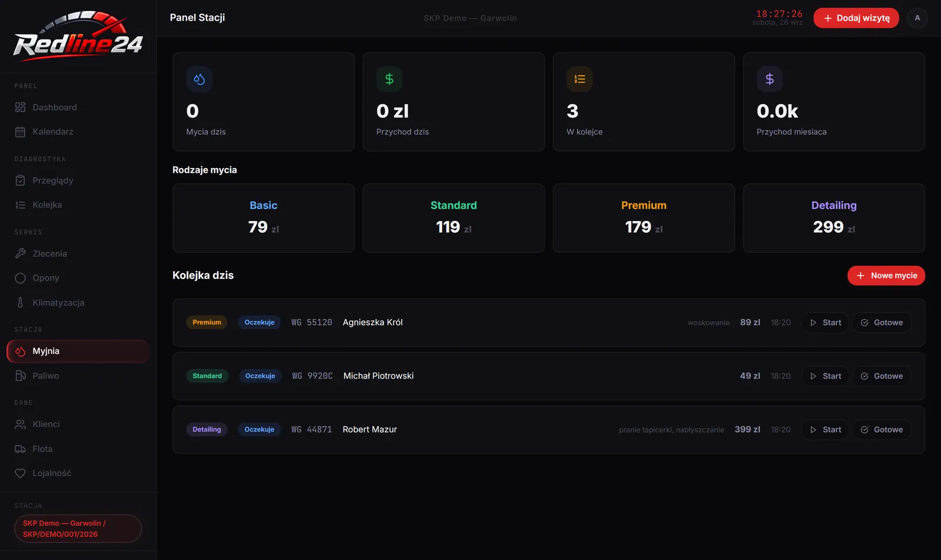The height and width of the screenshot is (560, 941).
Task: Click plate number WG 9920C
Action: click(x=312, y=376)
